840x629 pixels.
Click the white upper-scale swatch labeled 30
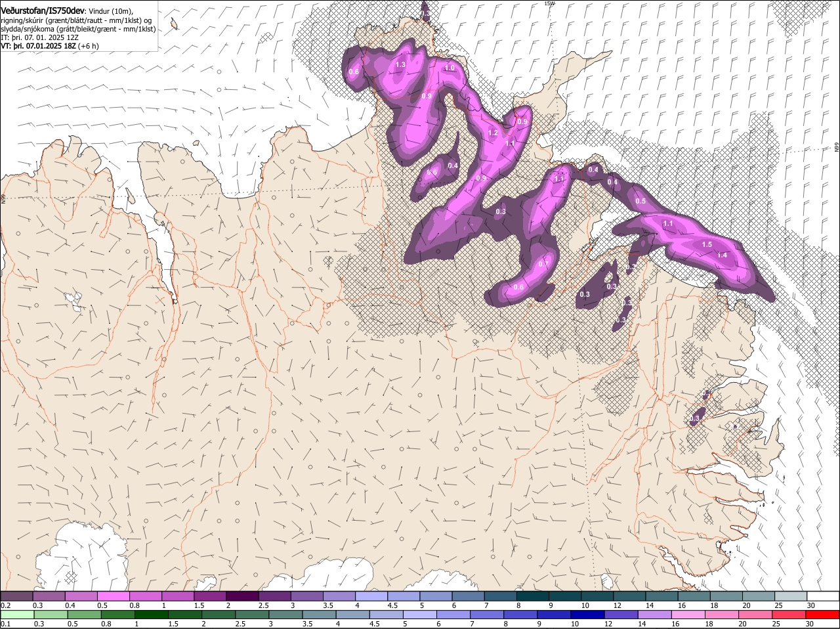[822, 596]
